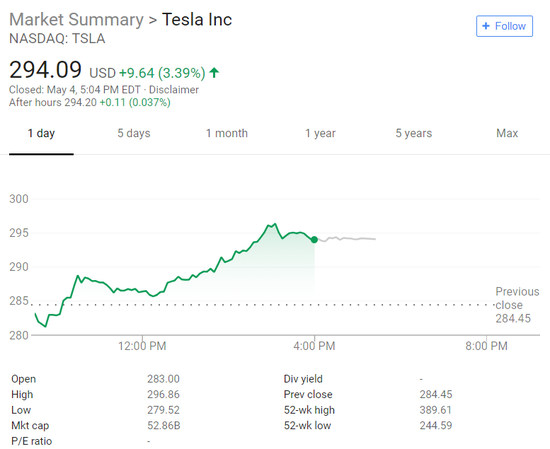
Task: Click the 12:00 PM time axis label
Action: click(x=142, y=346)
